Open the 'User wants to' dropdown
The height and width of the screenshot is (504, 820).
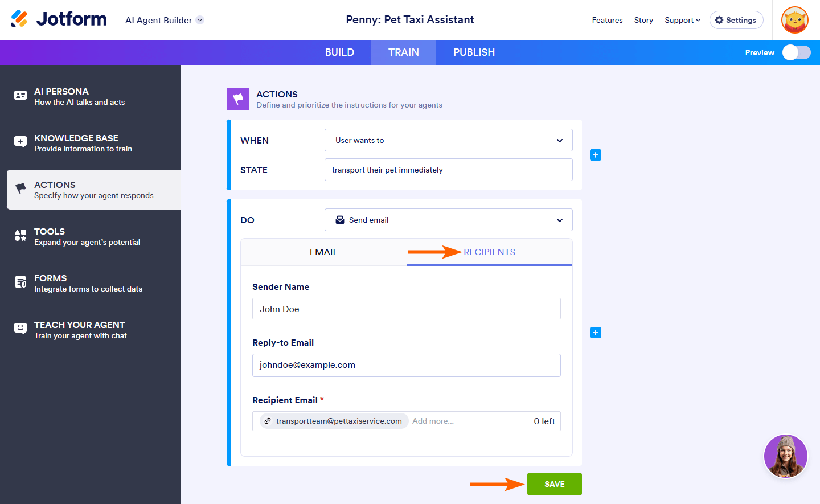pos(448,140)
